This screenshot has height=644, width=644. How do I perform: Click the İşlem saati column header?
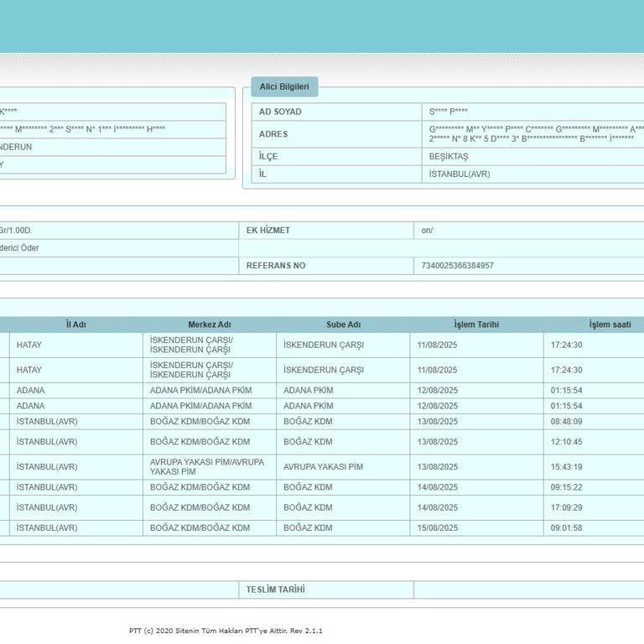pos(610,325)
